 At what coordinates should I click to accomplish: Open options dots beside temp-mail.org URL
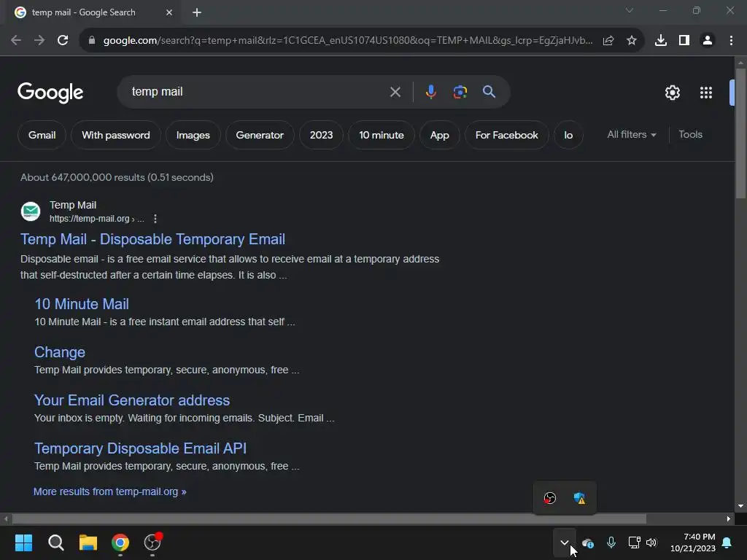[x=155, y=219]
